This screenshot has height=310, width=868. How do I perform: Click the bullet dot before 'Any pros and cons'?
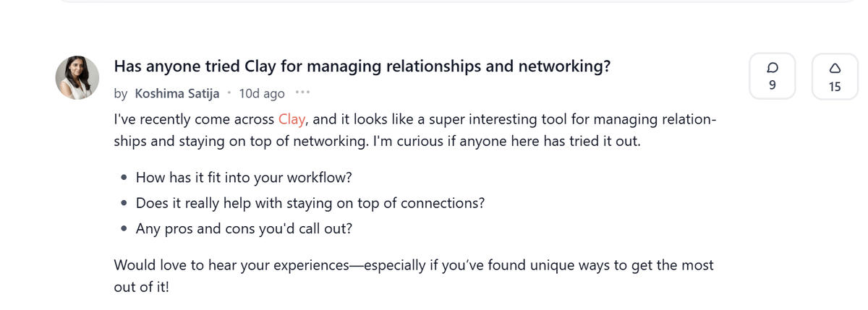125,230
